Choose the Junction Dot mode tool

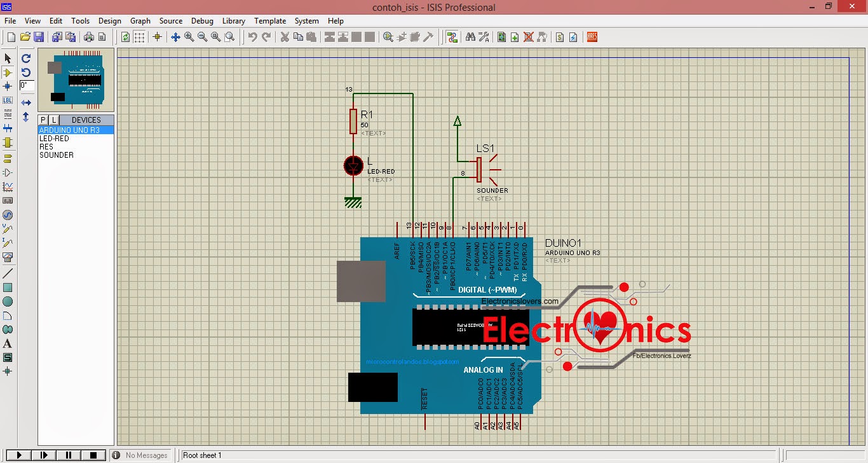tap(8, 86)
